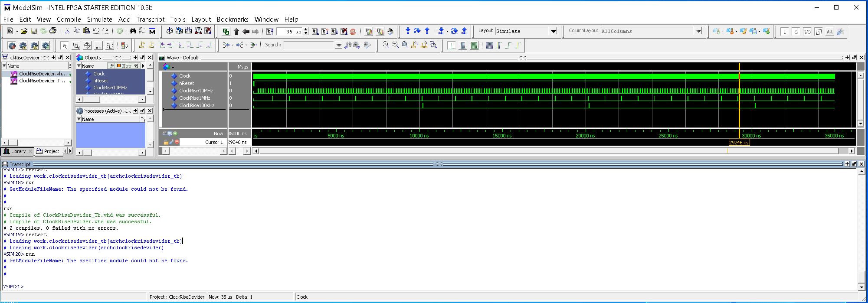
Task: Click the 29246 ns cursor marker
Action: click(x=739, y=142)
